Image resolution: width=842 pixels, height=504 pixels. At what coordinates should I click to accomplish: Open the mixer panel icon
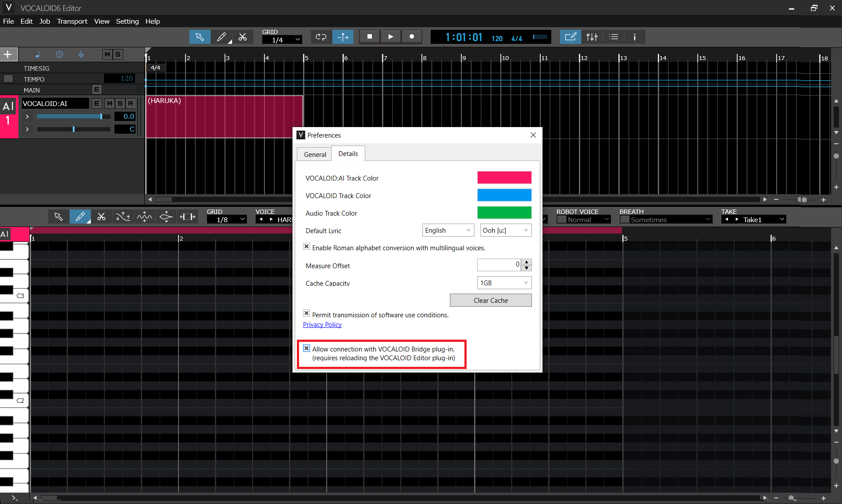point(592,37)
